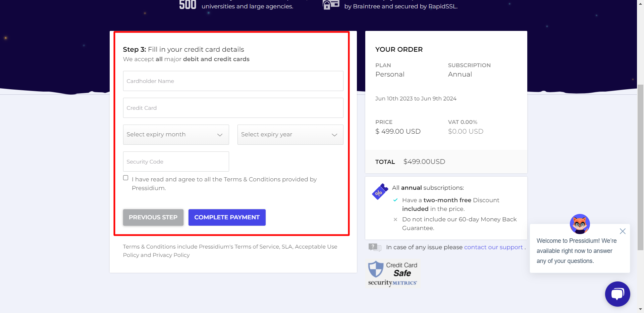Click the Credit Card Safe SecurityMetrics badge
The image size is (644, 313).
[x=392, y=273]
